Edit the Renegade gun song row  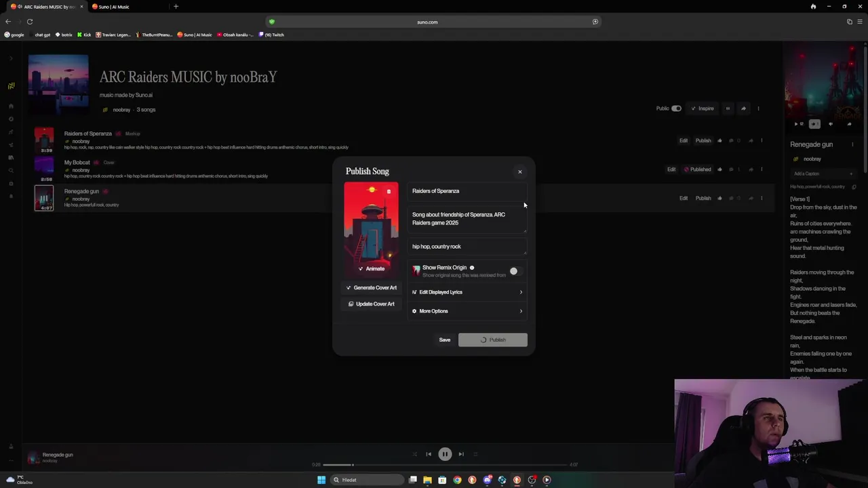tap(684, 199)
